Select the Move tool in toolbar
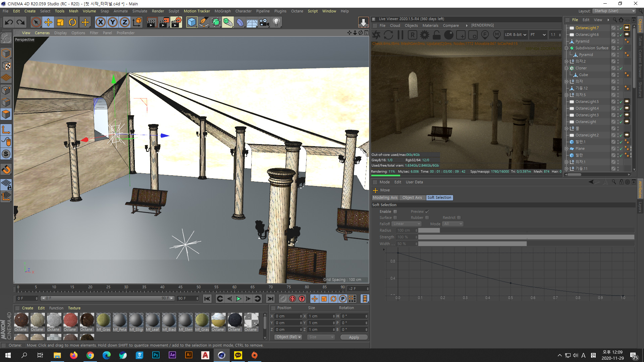Image resolution: width=644 pixels, height=362 pixels. tap(48, 22)
